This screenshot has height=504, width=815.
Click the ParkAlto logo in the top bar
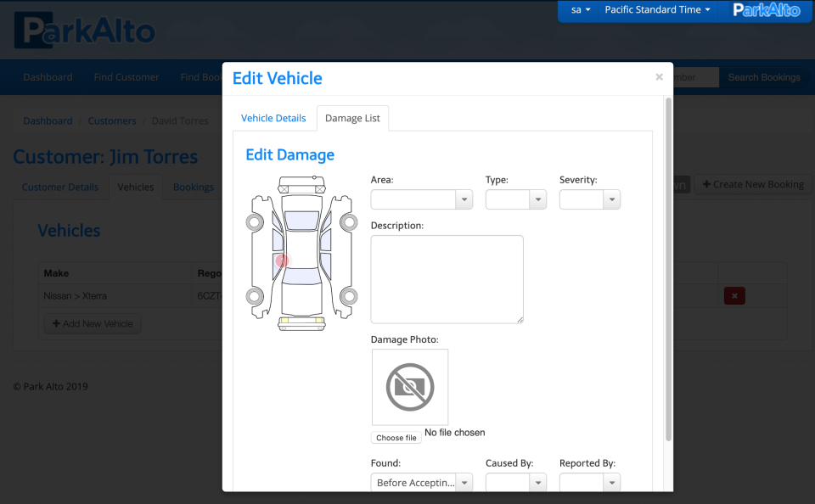point(767,10)
